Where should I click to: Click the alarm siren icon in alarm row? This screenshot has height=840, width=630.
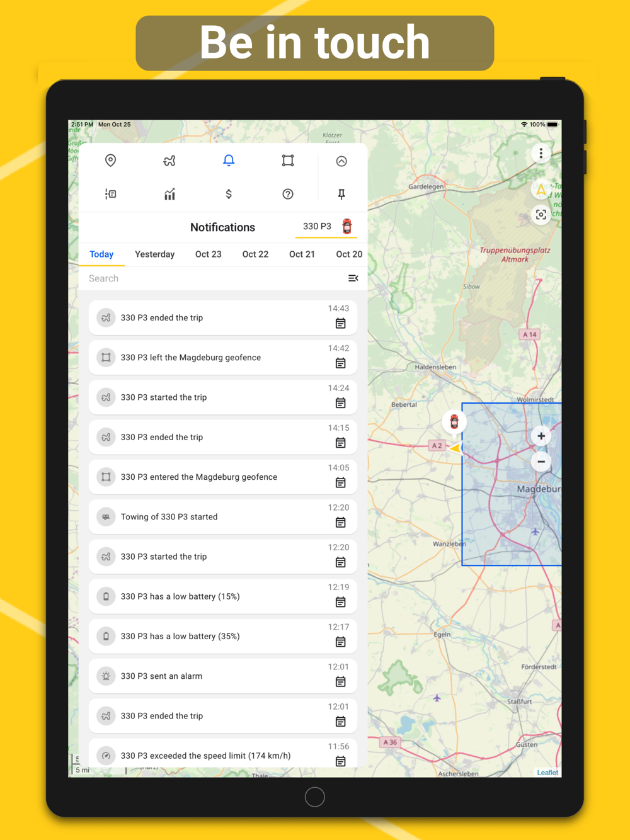pyautogui.click(x=106, y=676)
